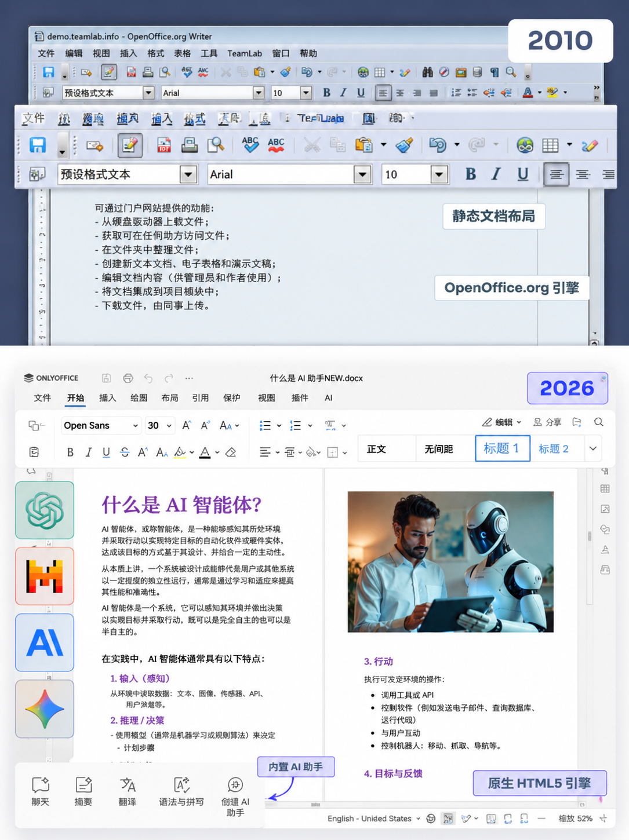Open bullet list options arrow in ONLYOFFICE

tap(279, 426)
